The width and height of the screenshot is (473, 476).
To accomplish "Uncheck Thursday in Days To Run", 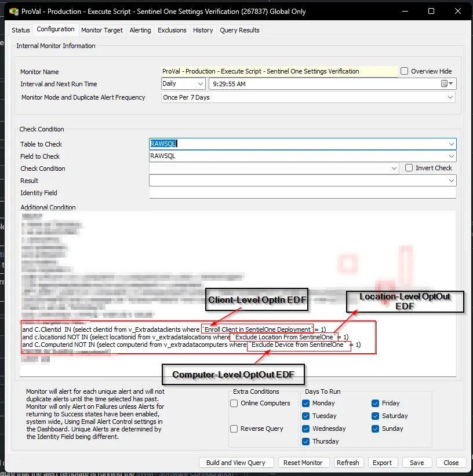I will (305, 441).
